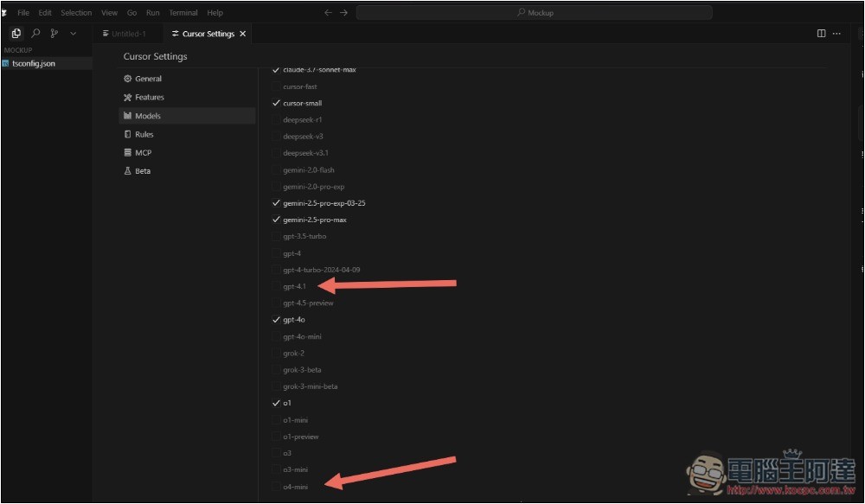Image resolution: width=865 pixels, height=504 pixels.
Task: Collapse the MOCKUP folder section
Action: coord(18,50)
